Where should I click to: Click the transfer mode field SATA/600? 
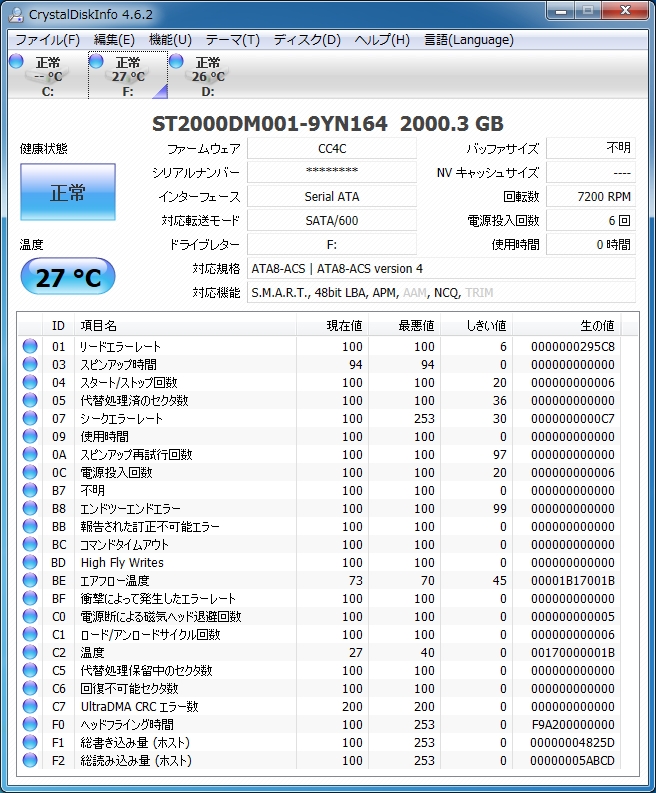(332, 220)
